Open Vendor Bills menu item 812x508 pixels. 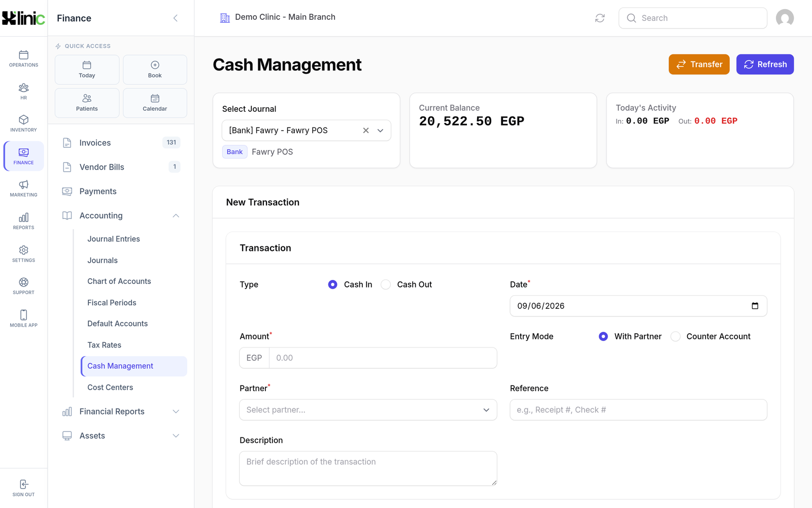(x=121, y=167)
